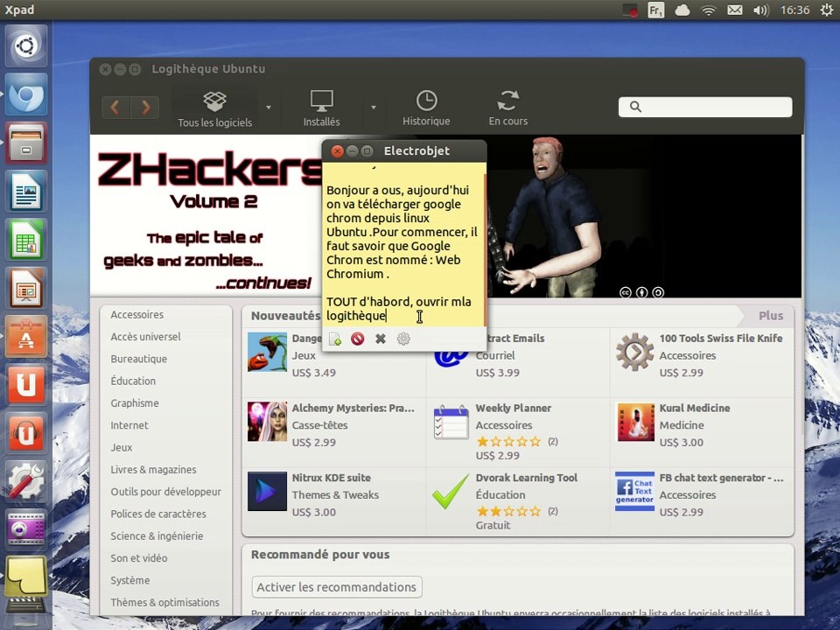Open the messaging mail indicator
The height and width of the screenshot is (630, 840).
[x=734, y=10]
